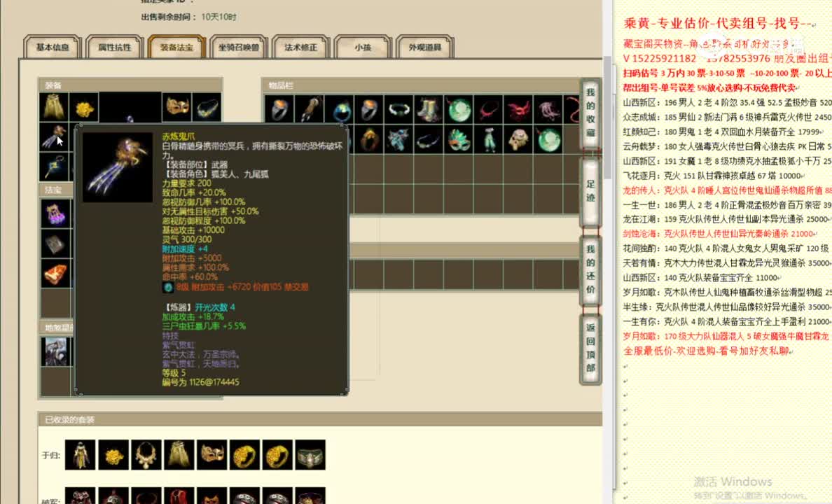Switch to the 法术修正 tab
Viewport: 832px width, 504px height.
coord(301,47)
